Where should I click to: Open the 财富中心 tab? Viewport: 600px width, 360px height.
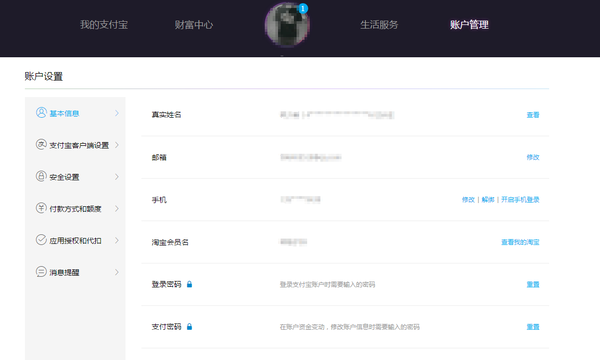[x=194, y=25]
